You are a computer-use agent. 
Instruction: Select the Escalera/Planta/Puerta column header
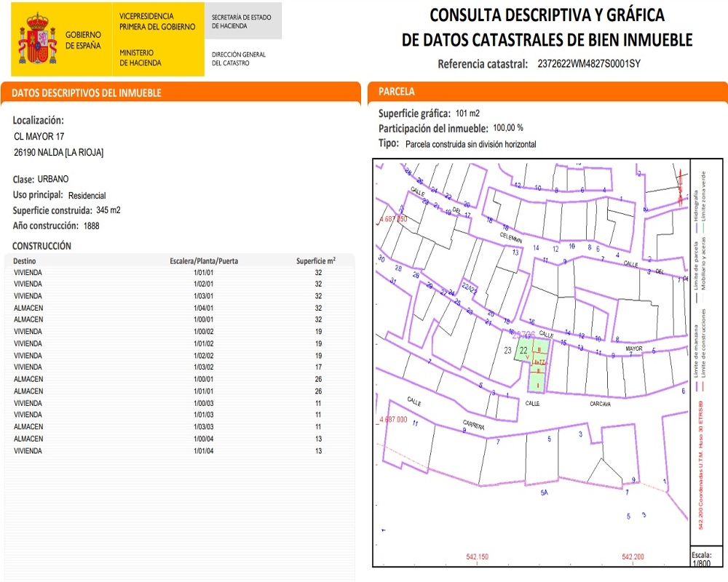pos(204,261)
